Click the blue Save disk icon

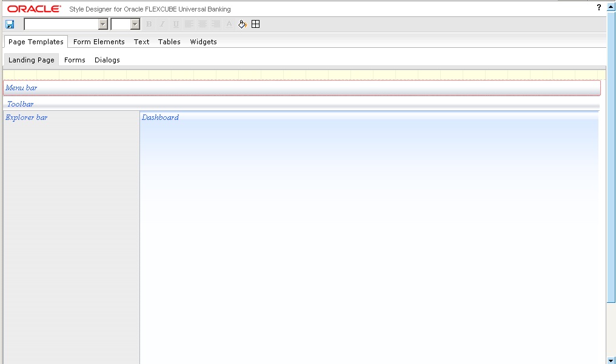(x=10, y=24)
